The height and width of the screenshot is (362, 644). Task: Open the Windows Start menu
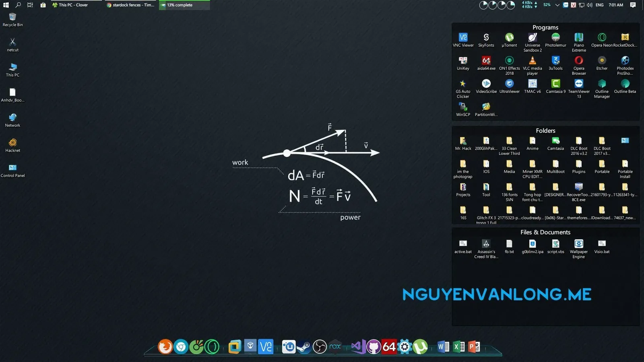(6, 5)
